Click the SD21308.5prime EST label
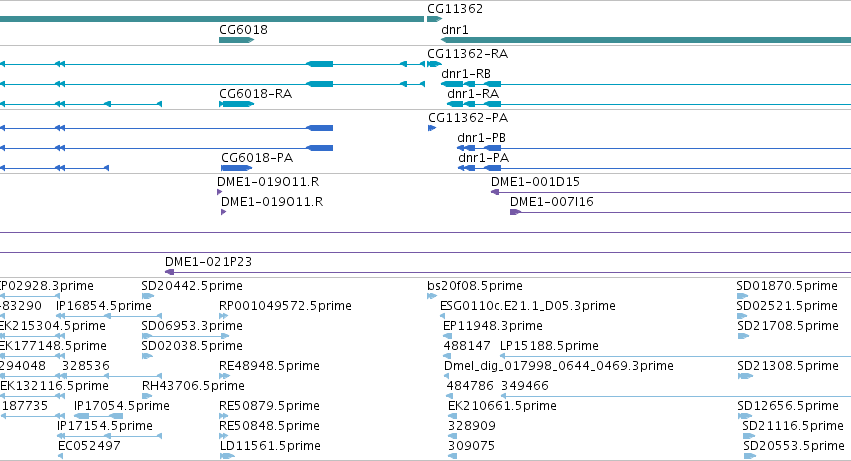851x461 pixels. coord(788,365)
